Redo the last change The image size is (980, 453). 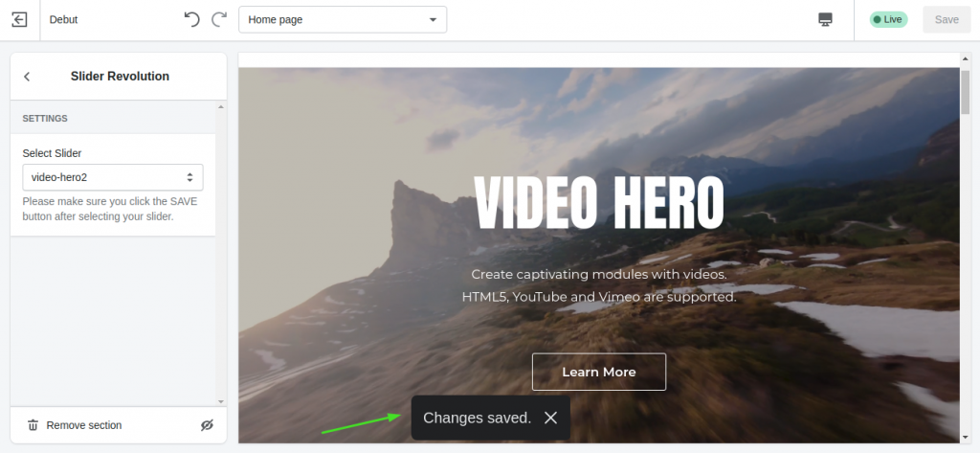[x=219, y=19]
